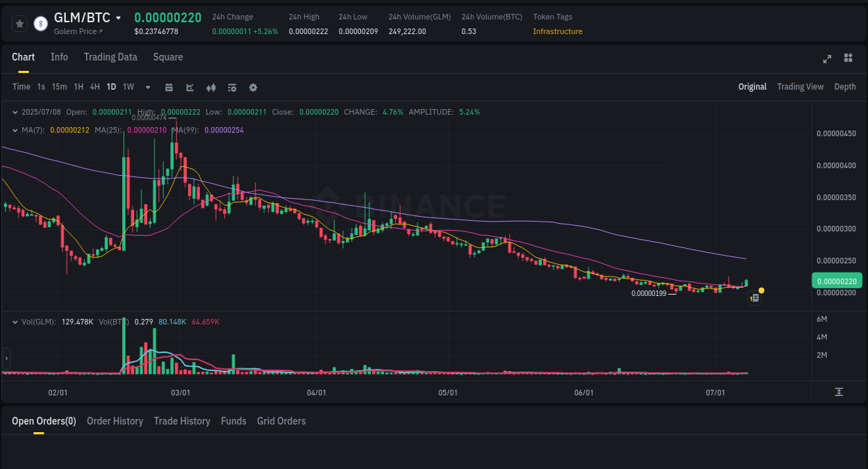Viewport: 868px width, 469px height.
Task: Open the GLM/BTC pair selector dropdown
Action: pyautogui.click(x=119, y=17)
